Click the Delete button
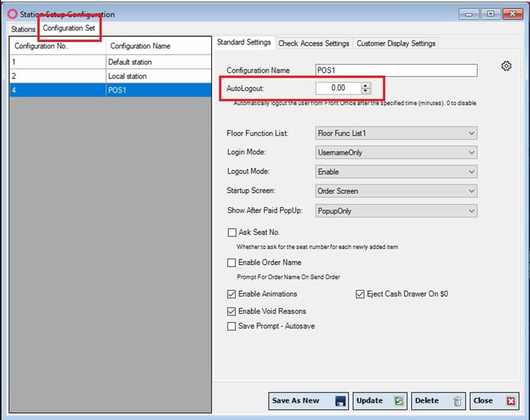Screen dimensions: 530x420 [x=438, y=401]
